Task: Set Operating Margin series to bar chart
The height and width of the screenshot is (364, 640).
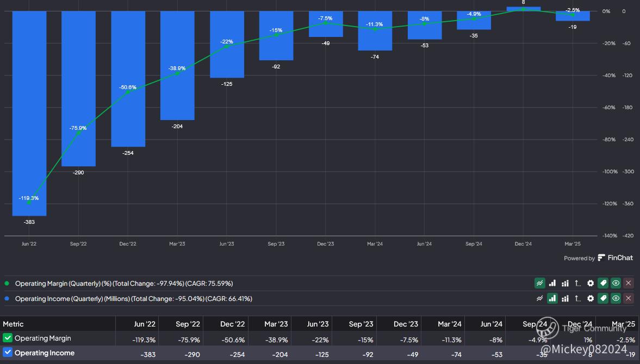Action: click(552, 283)
